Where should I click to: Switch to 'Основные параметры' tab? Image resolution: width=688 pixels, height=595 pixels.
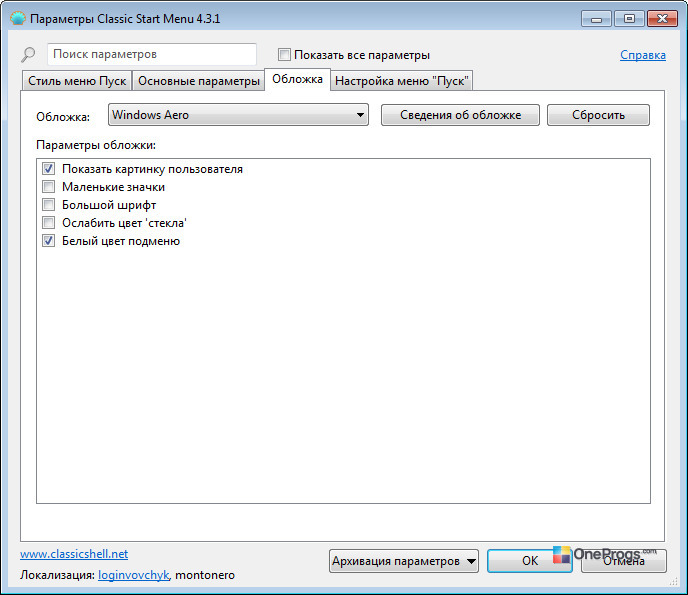[199, 81]
